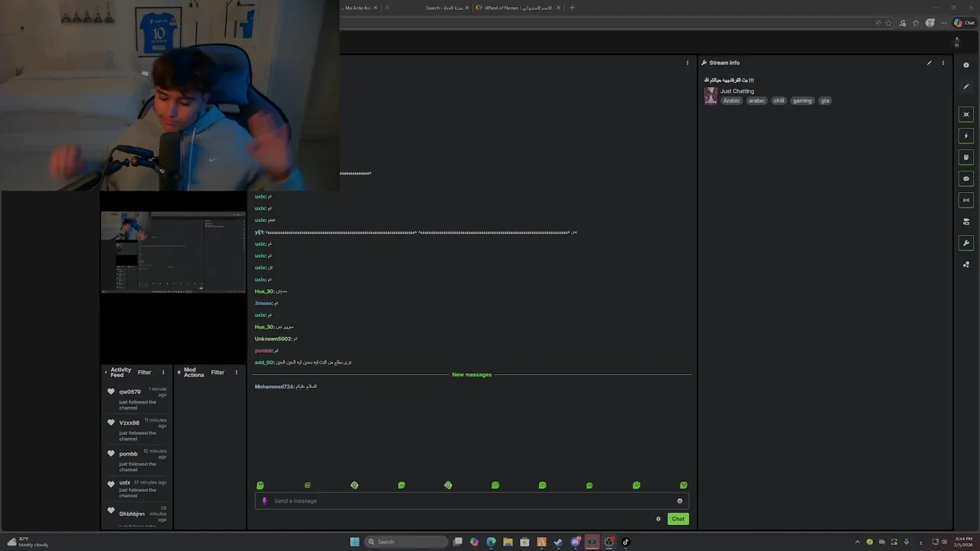Select the lowercase arabic tag

(x=757, y=100)
